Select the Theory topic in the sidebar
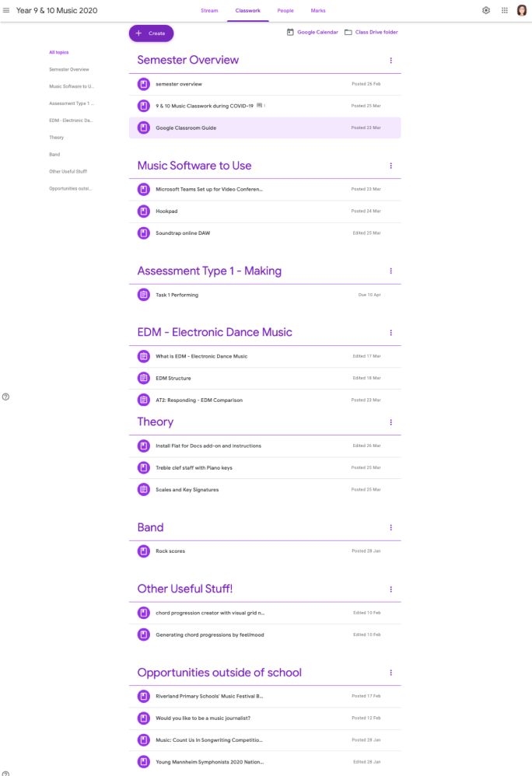The image size is (532, 776). point(56,137)
